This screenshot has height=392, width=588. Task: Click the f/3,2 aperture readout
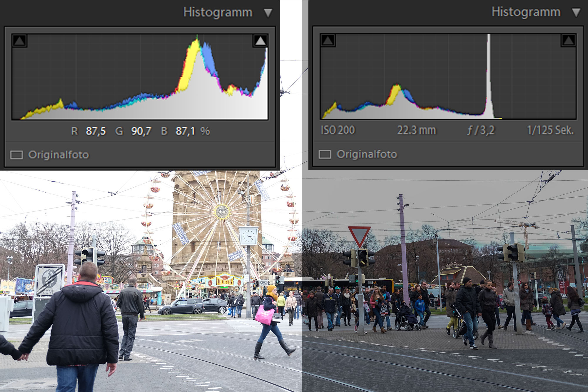tap(481, 130)
